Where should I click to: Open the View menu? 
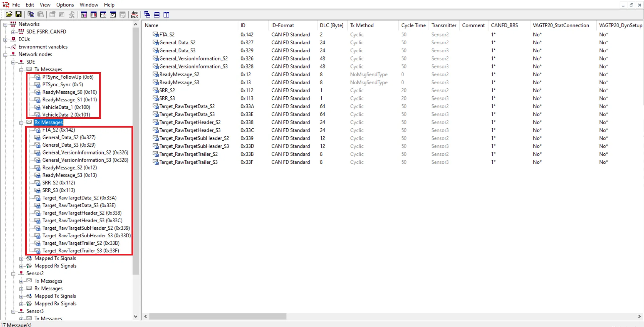tap(45, 5)
